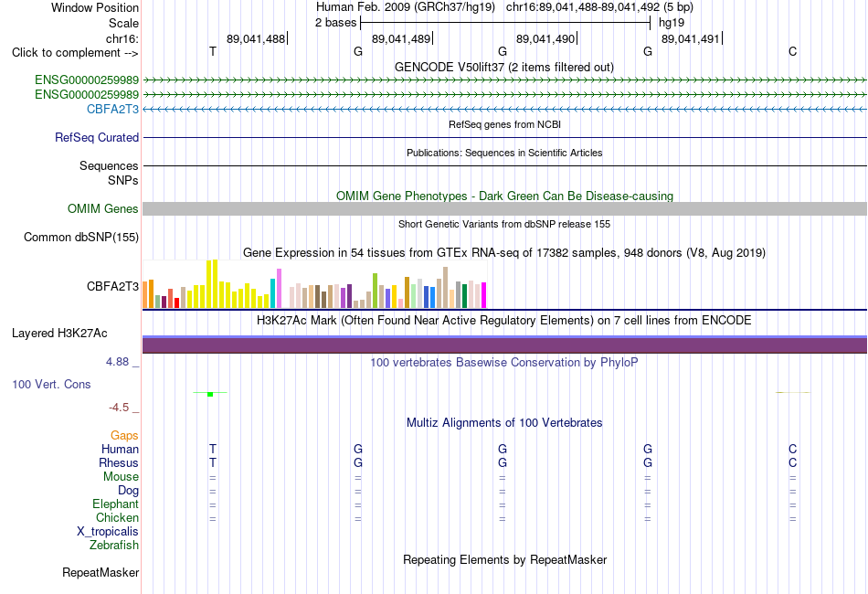Click the Scale track label
This screenshot has width=868, height=594.
pyautogui.click(x=123, y=23)
